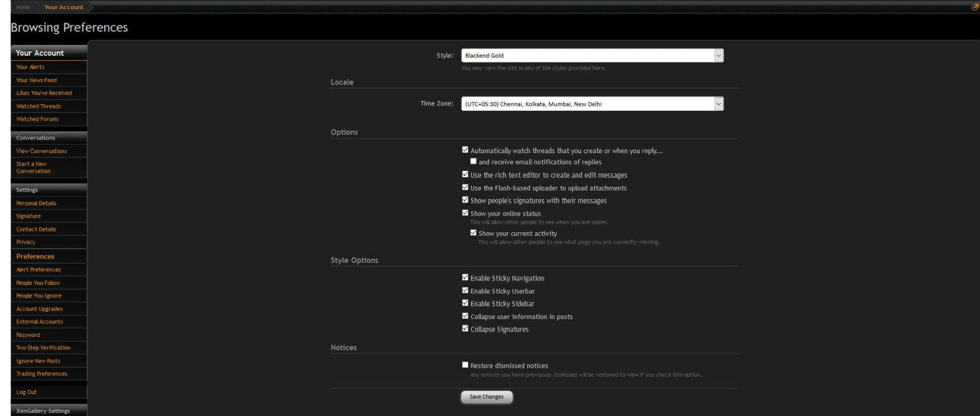Toggle Collapse Signatures checkbox
Image resolution: width=980 pixels, height=416 pixels.
[465, 328]
